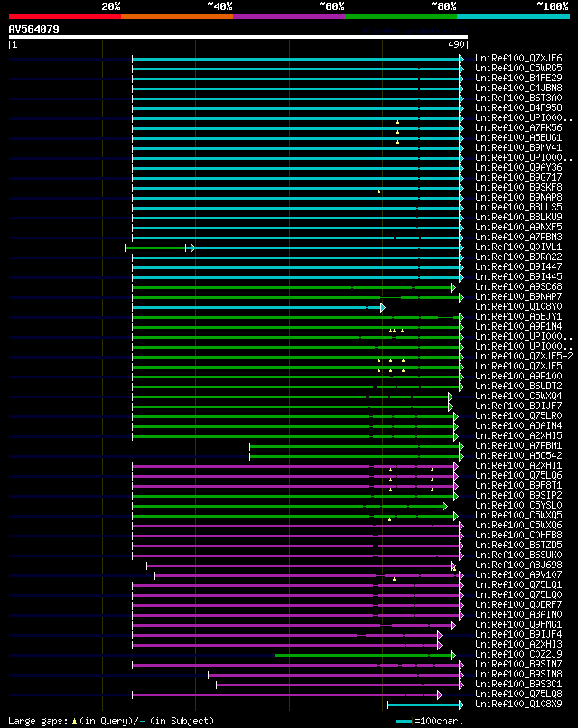This screenshot has height=728, width=578.
Task: Click the green alignment bar for A7PBM1
Action: click(x=355, y=446)
